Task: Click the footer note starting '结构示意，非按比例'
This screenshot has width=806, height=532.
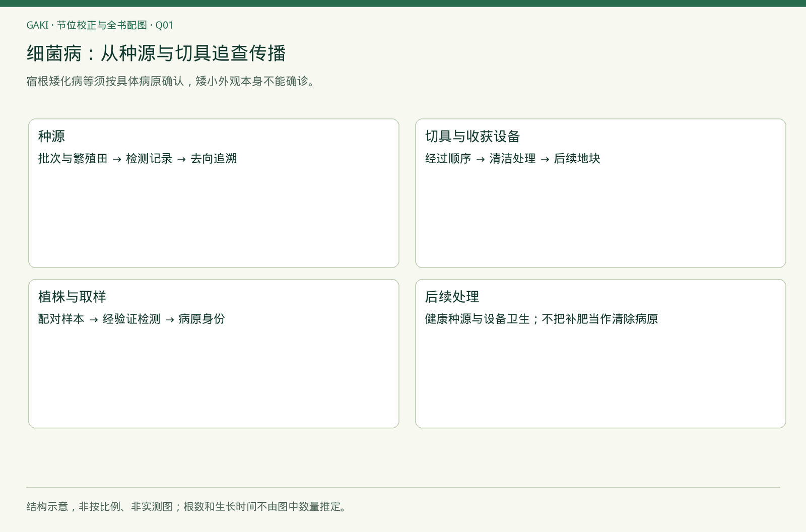Action: (187, 506)
